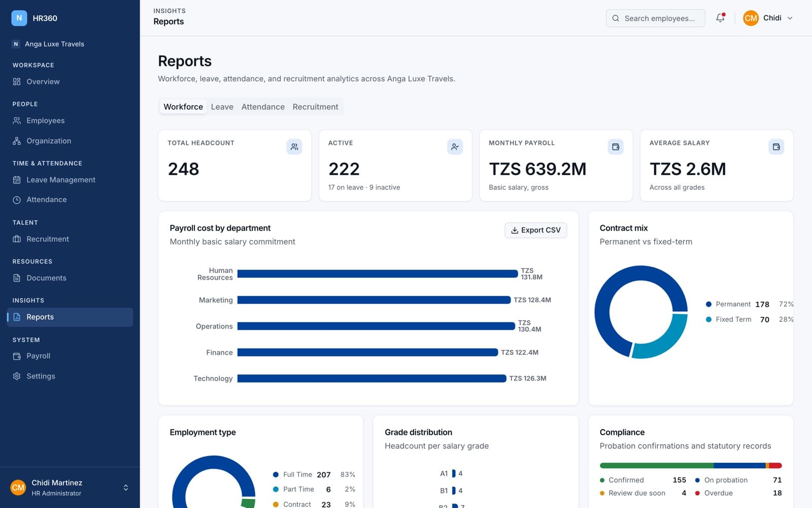
Task: Switch to the Recruitment tab
Action: (x=315, y=107)
